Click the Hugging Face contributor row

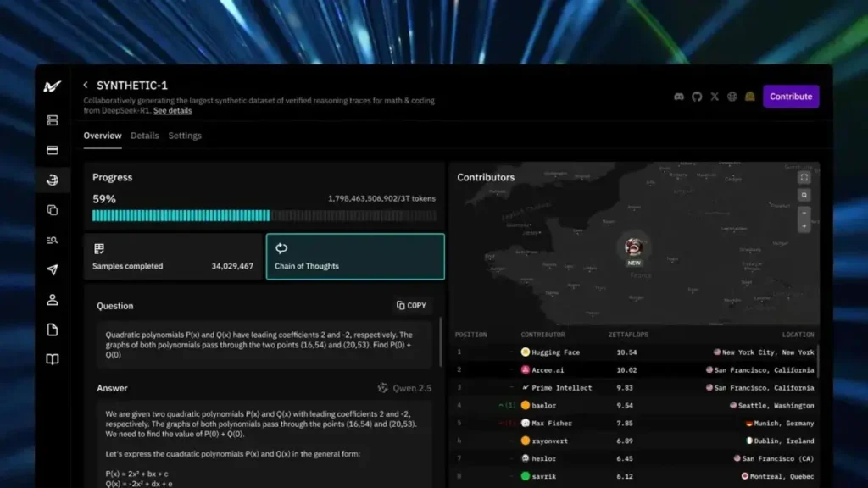pos(634,352)
